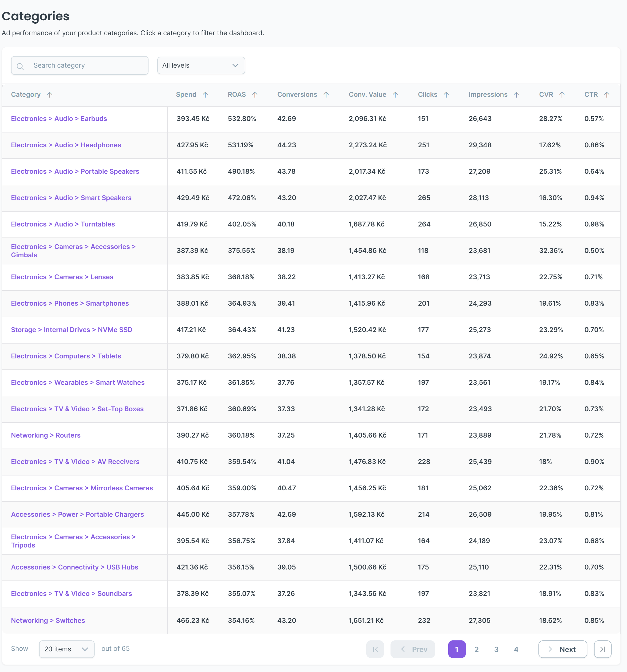Viewport: 627px width, 672px height.
Task: Go to page 4
Action: (x=516, y=649)
